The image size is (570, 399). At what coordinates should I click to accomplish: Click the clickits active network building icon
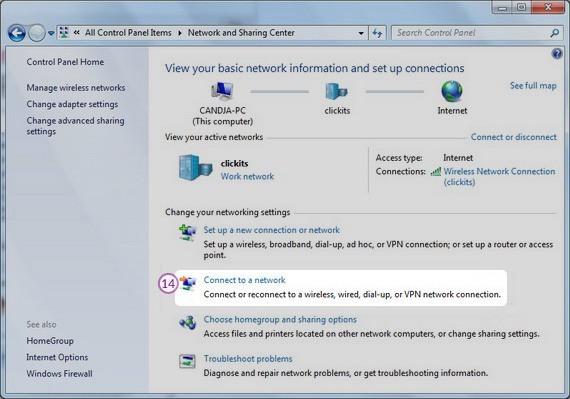pos(196,167)
